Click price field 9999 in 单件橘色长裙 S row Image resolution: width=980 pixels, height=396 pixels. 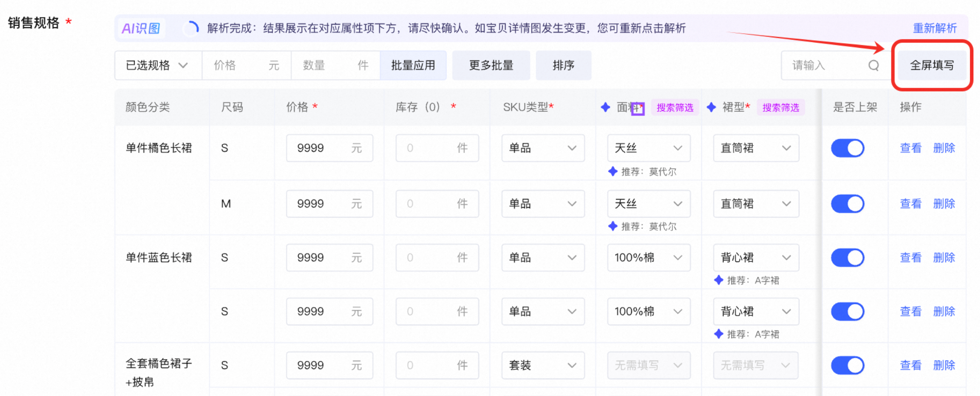330,148
